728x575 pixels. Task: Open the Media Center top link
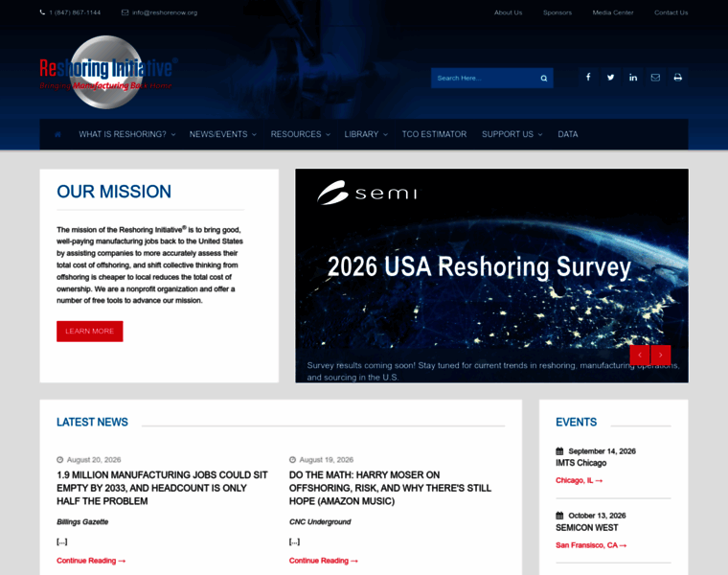[x=613, y=12]
